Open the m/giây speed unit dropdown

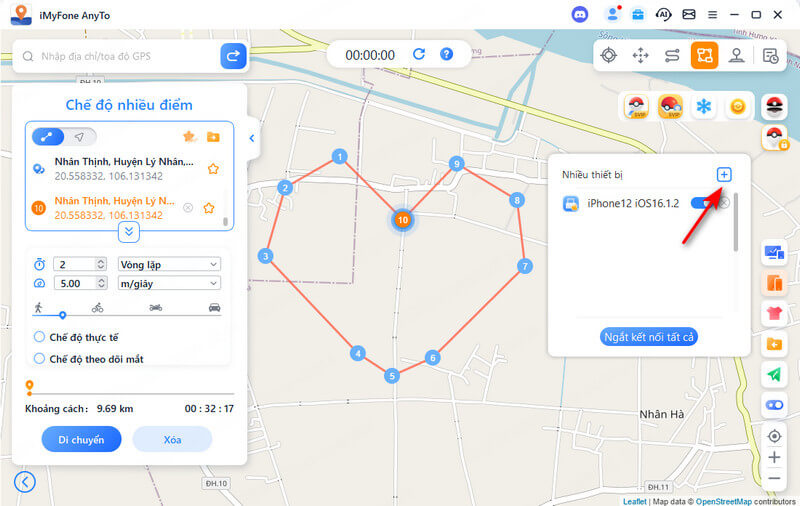point(166,283)
